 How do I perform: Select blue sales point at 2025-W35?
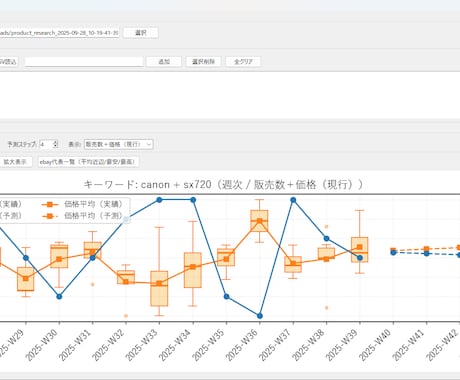[226, 296]
